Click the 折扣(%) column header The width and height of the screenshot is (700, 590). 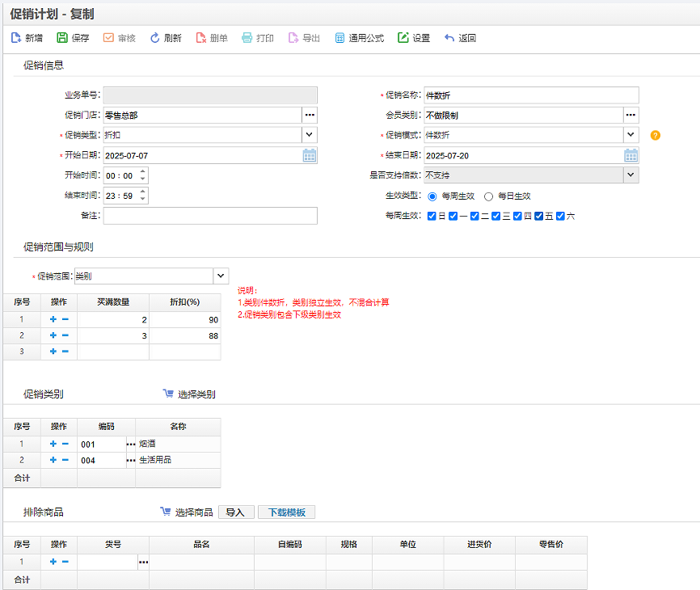[x=185, y=302]
